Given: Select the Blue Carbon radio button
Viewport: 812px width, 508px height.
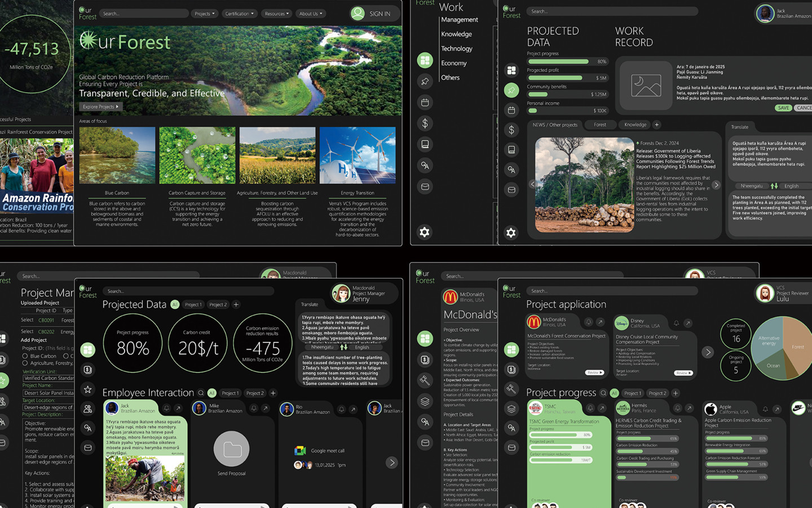Looking at the screenshot, I should click(25, 356).
